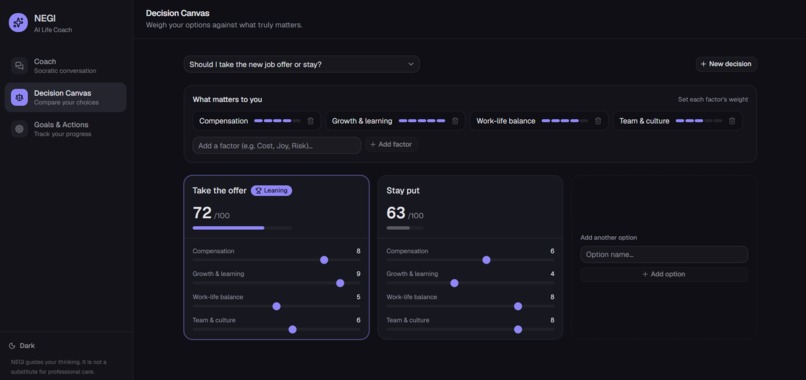
Task: Click the 63 score value
Action: [396, 213]
